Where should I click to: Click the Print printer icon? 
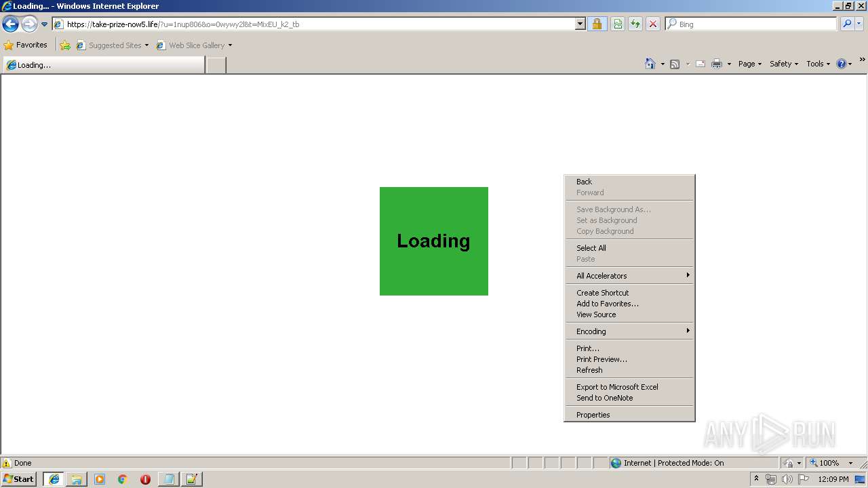pos(717,64)
